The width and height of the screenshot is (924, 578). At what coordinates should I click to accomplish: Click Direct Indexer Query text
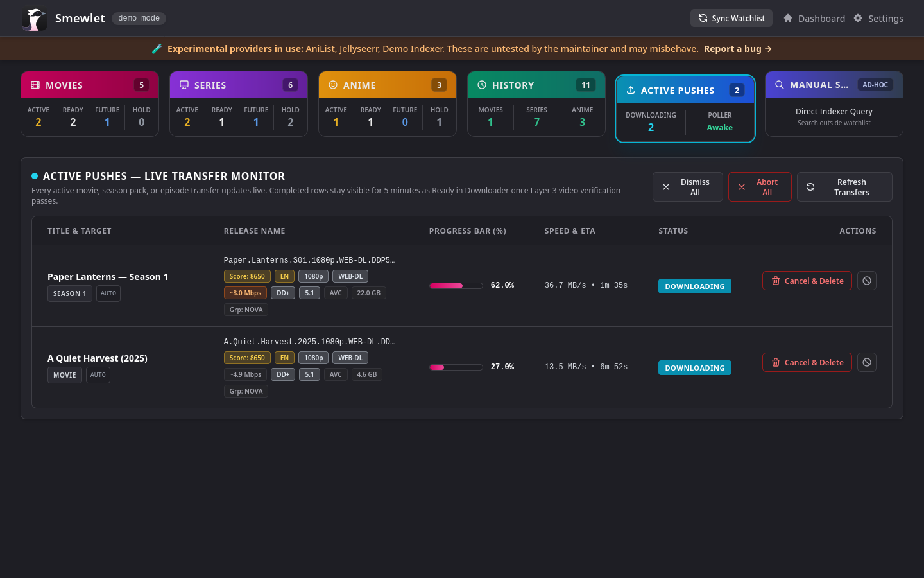click(x=834, y=111)
